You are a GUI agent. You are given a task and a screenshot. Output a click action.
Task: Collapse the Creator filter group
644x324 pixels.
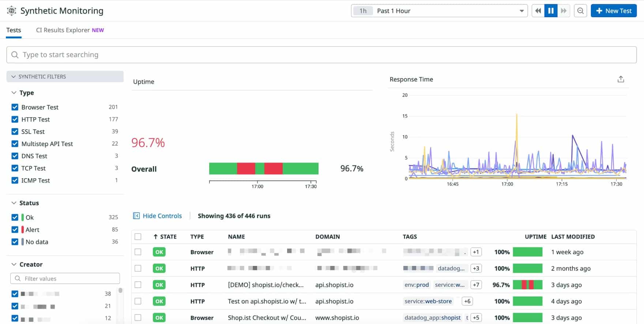coord(27,264)
